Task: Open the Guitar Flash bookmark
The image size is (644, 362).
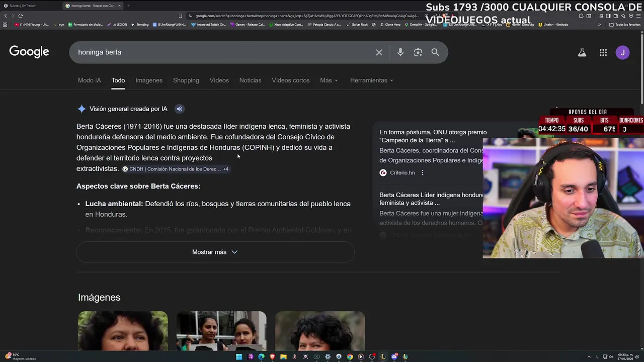Action: click(357, 25)
